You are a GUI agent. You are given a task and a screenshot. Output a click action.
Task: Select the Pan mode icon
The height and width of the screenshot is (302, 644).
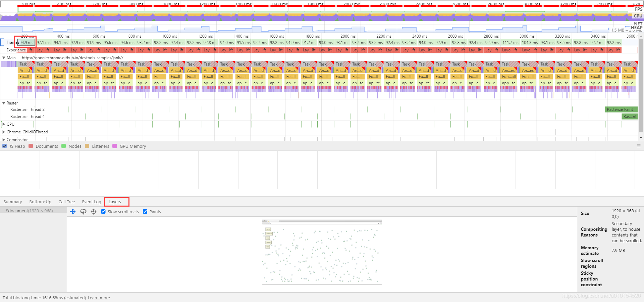[73, 212]
